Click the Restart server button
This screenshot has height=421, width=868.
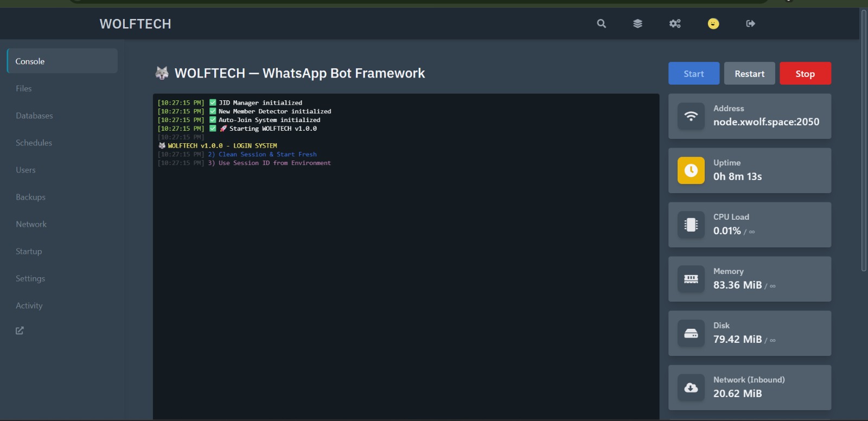coord(750,73)
